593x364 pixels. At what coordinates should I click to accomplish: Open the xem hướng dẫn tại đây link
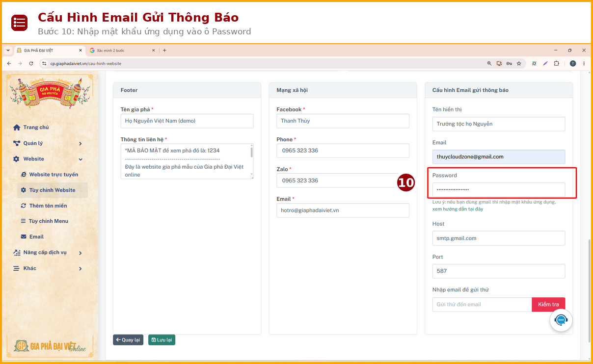[458, 209]
